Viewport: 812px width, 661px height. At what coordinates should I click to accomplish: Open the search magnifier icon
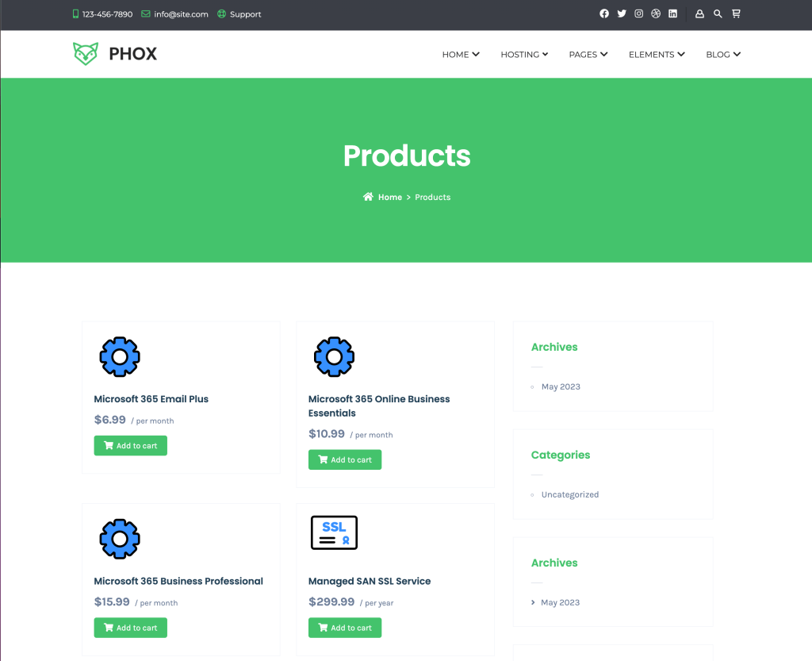pos(718,13)
